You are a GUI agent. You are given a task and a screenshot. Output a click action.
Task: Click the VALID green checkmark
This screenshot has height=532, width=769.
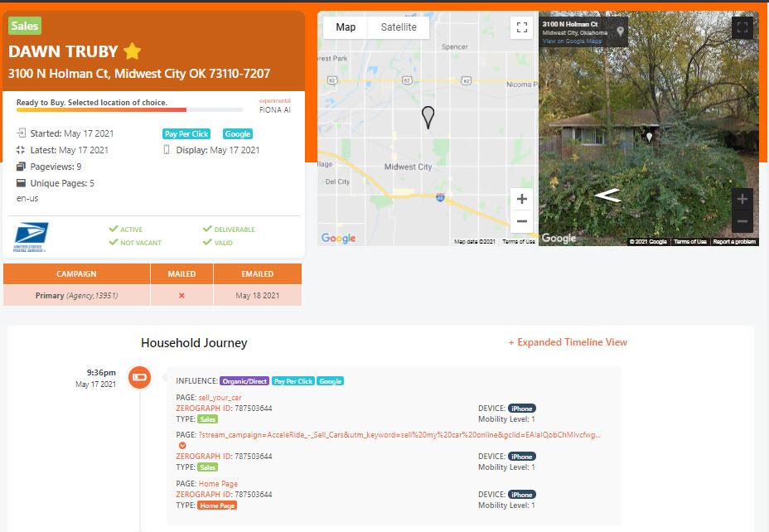[x=207, y=242]
